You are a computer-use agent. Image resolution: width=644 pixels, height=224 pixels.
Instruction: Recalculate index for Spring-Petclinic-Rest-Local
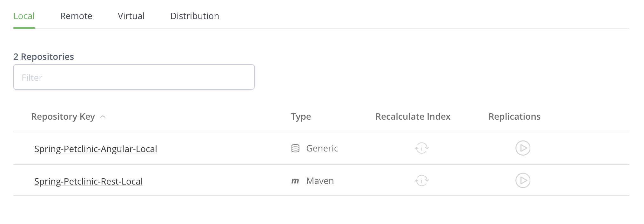422,181
